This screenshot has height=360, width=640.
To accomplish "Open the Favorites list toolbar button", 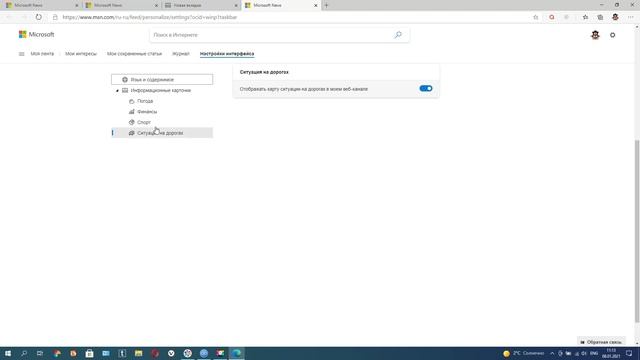I will [x=585, y=17].
